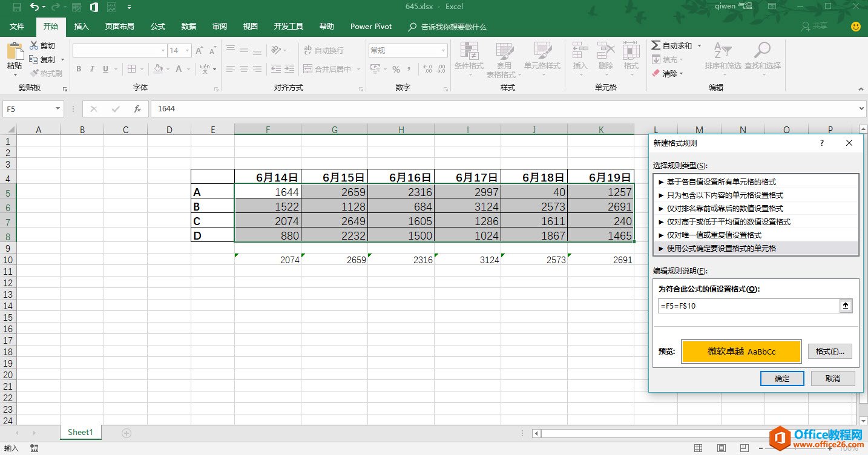Switch to the Page Layout (页面布局) tab
868x455 pixels.
click(x=119, y=27)
